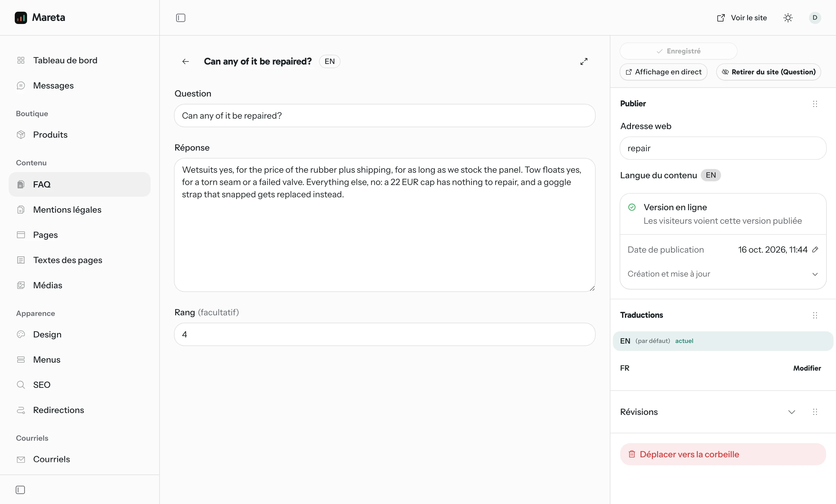Toggle the sidebar panel icon in header
The width and height of the screenshot is (836, 504).
coord(180,18)
